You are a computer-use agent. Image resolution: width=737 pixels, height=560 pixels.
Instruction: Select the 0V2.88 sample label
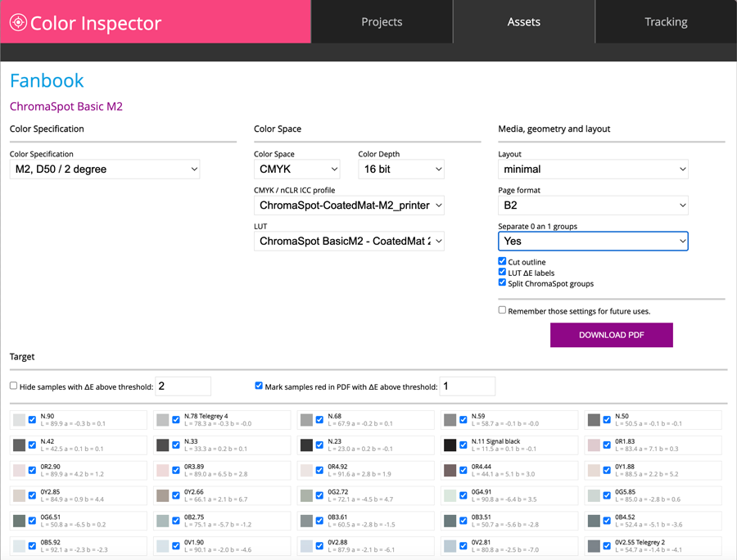tap(338, 543)
